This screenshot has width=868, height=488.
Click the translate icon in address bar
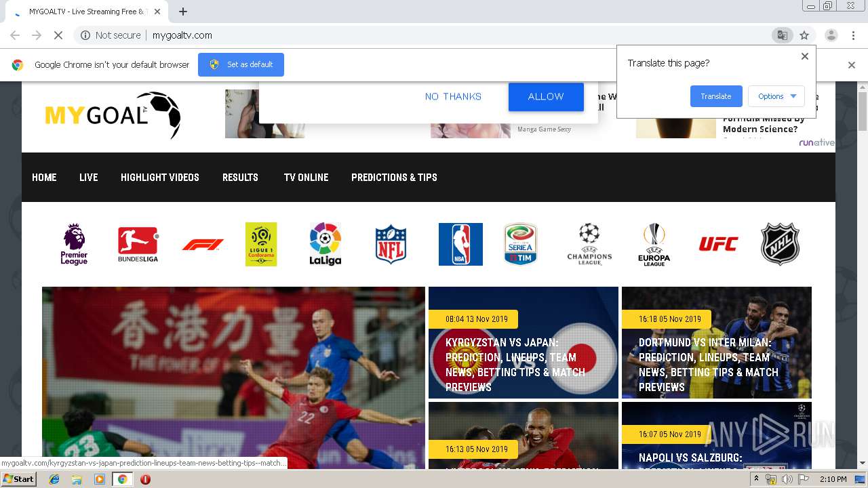pyautogui.click(x=783, y=35)
